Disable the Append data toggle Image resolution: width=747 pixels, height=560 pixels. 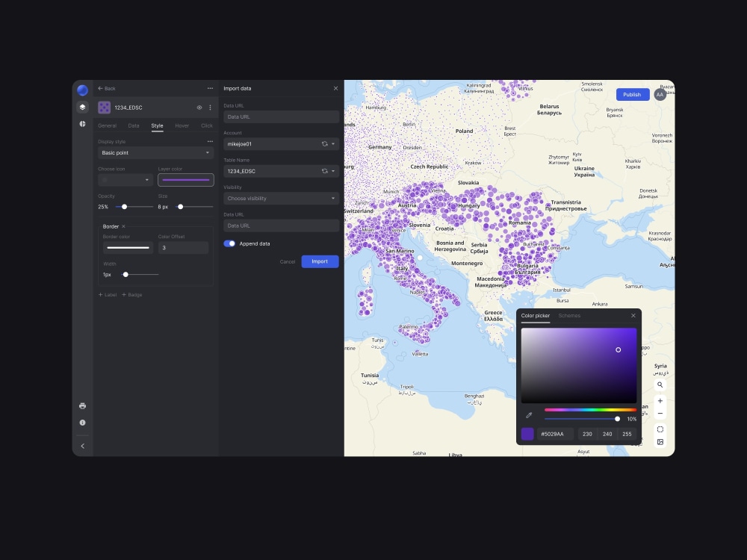tap(228, 243)
